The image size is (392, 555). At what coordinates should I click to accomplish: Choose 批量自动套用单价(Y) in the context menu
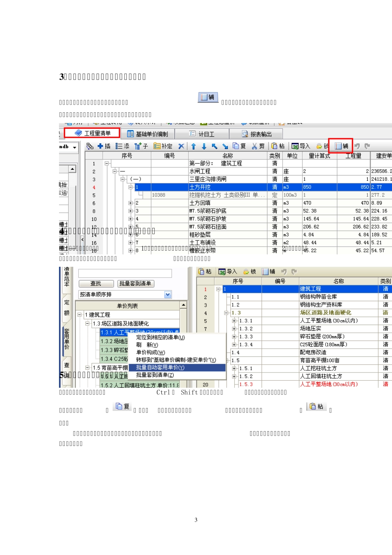(x=177, y=368)
